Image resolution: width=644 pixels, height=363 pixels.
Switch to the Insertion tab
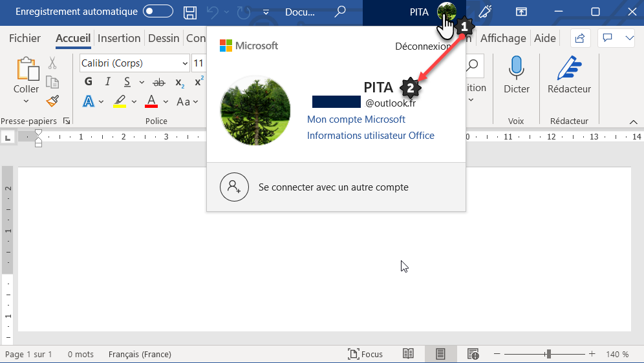coord(119,38)
